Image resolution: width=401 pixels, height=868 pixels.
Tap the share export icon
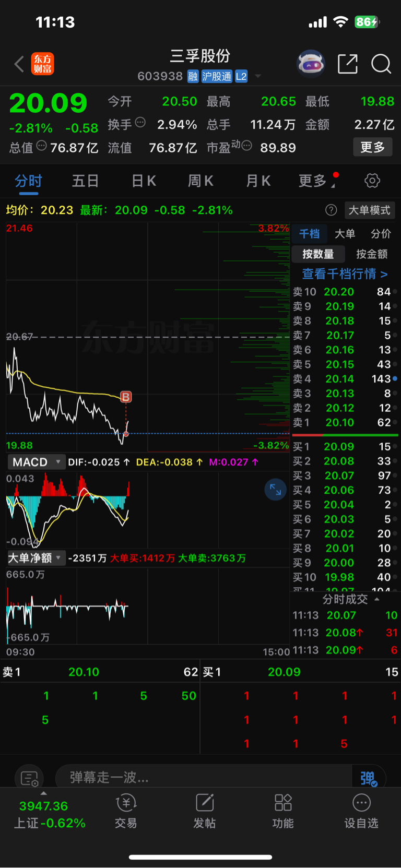(348, 64)
